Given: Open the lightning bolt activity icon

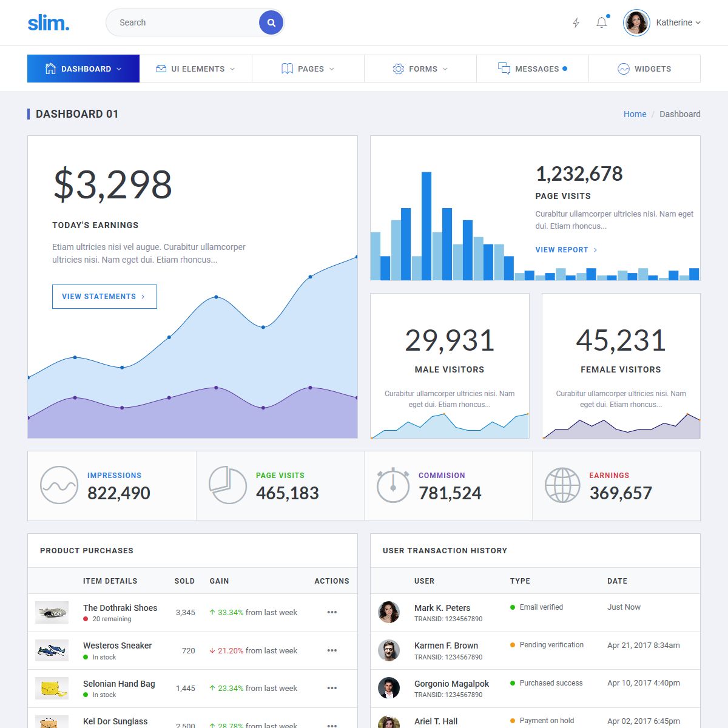Looking at the screenshot, I should pyautogui.click(x=576, y=22).
